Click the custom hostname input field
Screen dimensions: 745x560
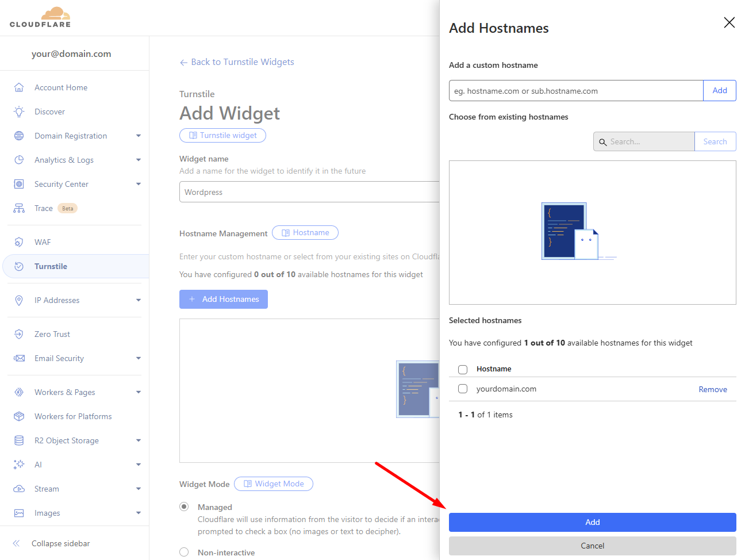pos(575,91)
